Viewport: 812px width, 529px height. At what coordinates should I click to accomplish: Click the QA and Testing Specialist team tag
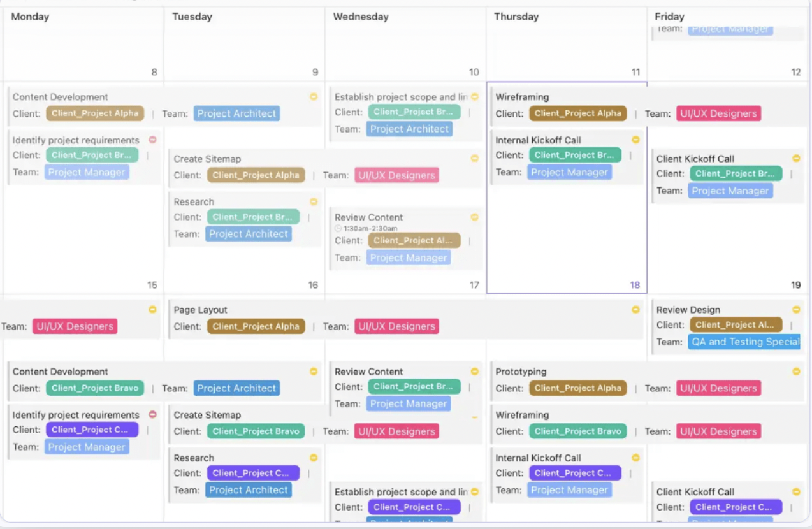(x=744, y=342)
